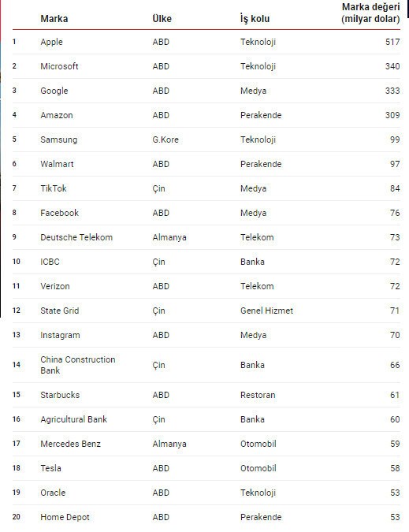Select the Home Depot brand name
Image resolution: width=409 pixels, height=532 pixels.
click(65, 517)
